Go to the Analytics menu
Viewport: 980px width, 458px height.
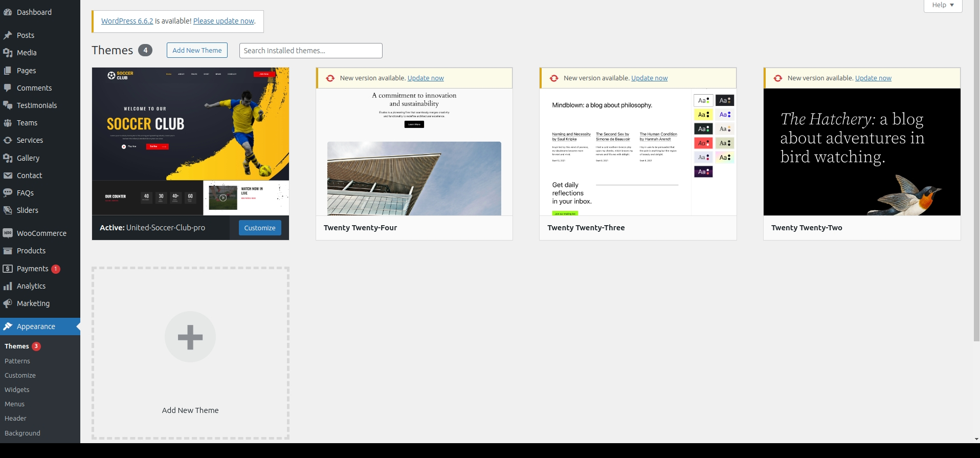[x=40, y=286]
